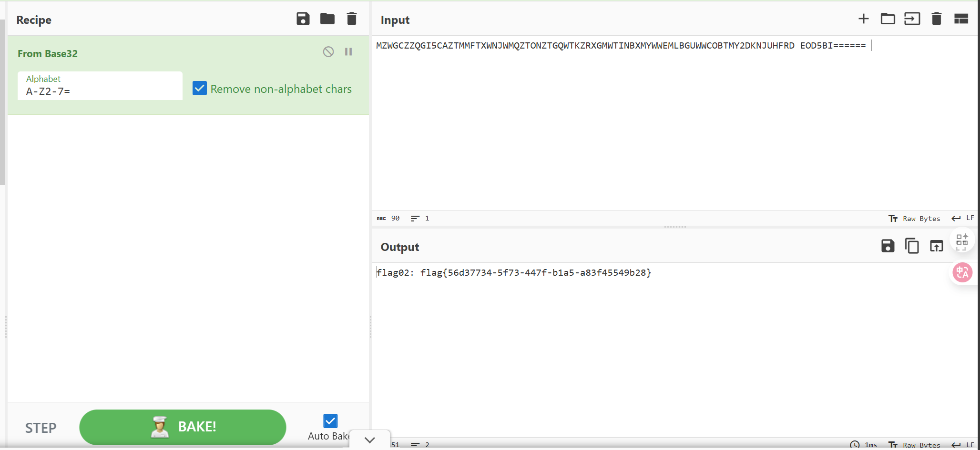Image resolution: width=980 pixels, height=450 pixels.
Task: Click the decoded flag output text
Action: (514, 272)
